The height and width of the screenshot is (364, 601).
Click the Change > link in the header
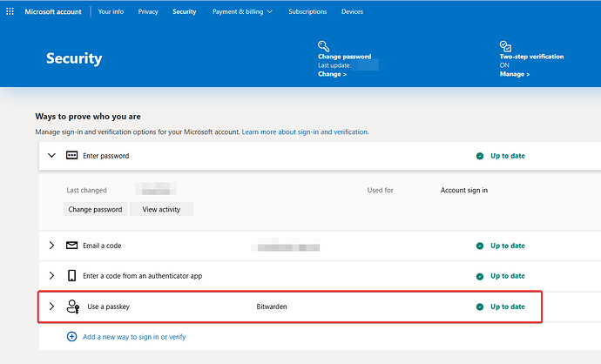333,74
